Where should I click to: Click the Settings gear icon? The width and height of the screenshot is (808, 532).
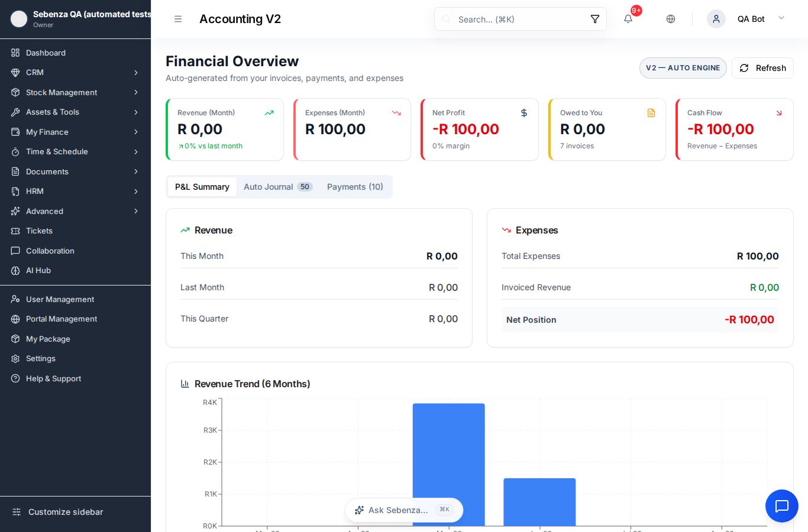click(15, 358)
